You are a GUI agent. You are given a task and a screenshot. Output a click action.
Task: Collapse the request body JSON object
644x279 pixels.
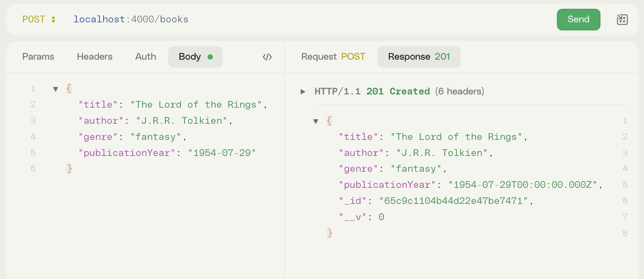click(x=56, y=89)
